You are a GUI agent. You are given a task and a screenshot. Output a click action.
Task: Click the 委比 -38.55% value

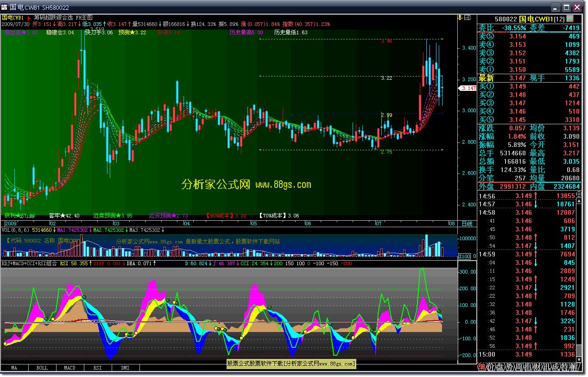click(x=515, y=28)
